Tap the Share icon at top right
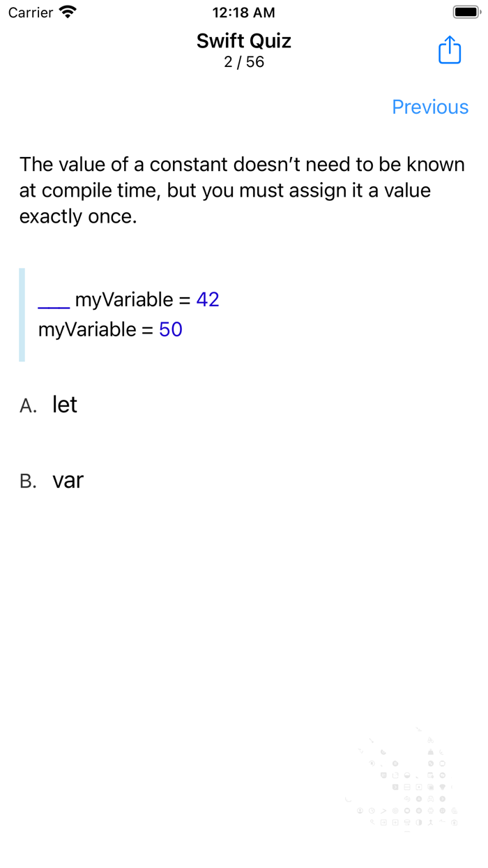This screenshot has width=488, height=868. point(450,50)
